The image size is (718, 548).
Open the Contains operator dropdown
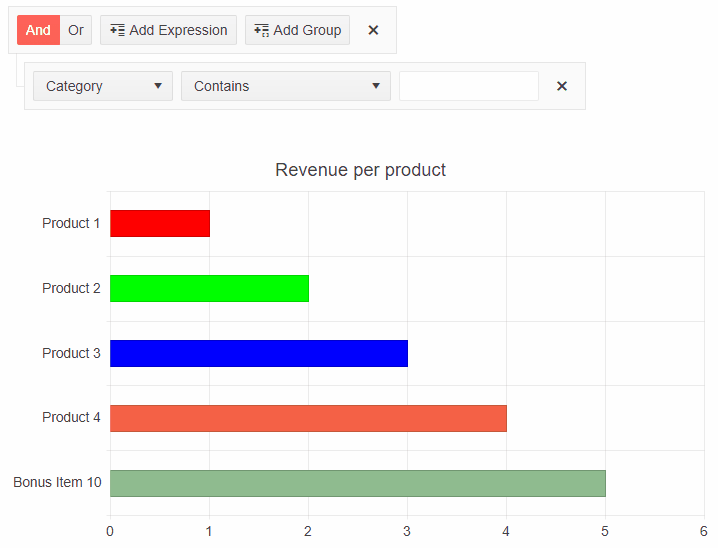(x=286, y=86)
